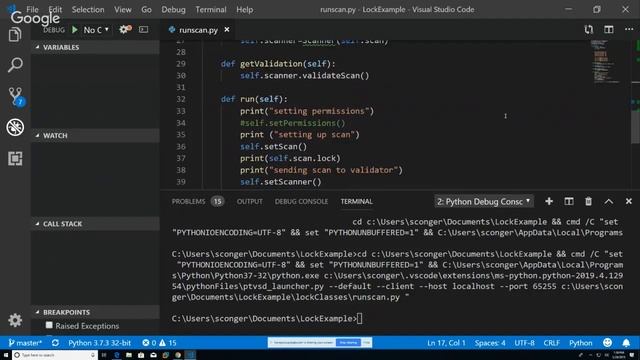Open the Help menu

pyautogui.click(x=244, y=9)
